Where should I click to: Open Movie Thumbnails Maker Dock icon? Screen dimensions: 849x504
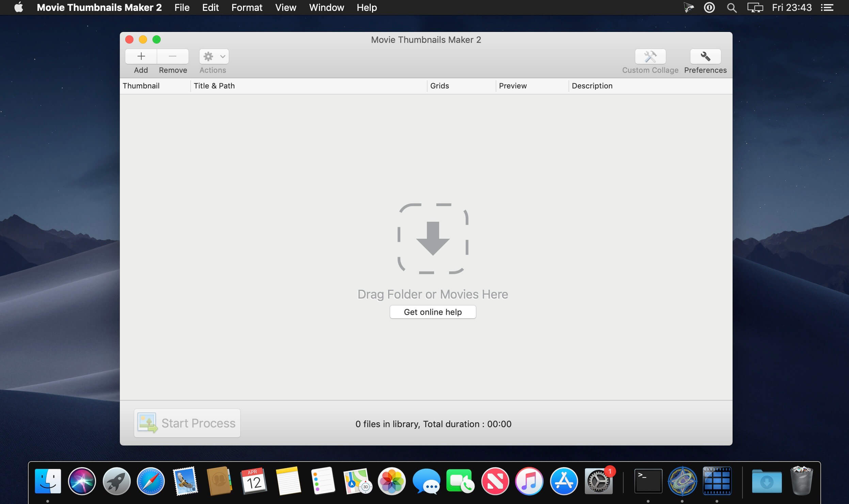[x=717, y=481]
